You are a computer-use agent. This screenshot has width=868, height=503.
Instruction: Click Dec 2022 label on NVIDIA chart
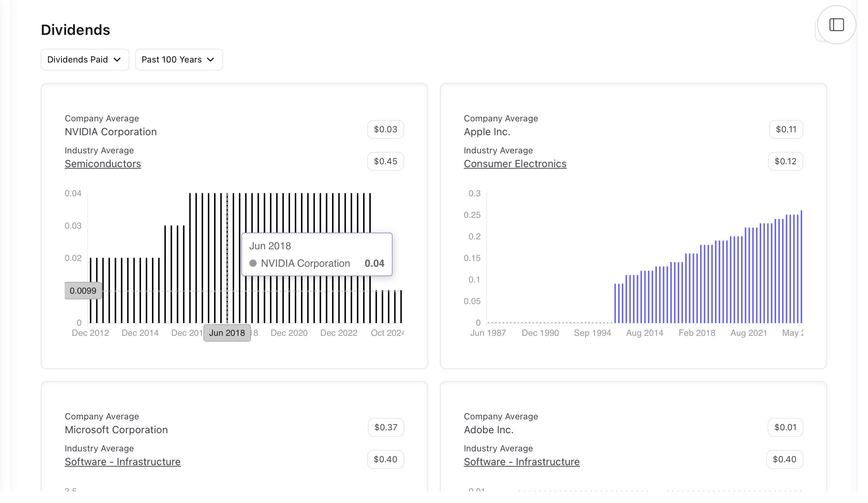[339, 333]
